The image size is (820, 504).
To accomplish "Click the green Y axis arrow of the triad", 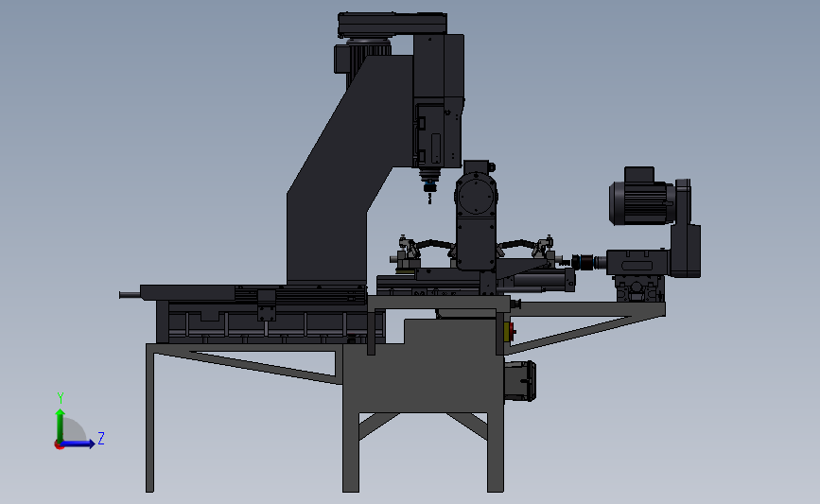I will [x=60, y=425].
